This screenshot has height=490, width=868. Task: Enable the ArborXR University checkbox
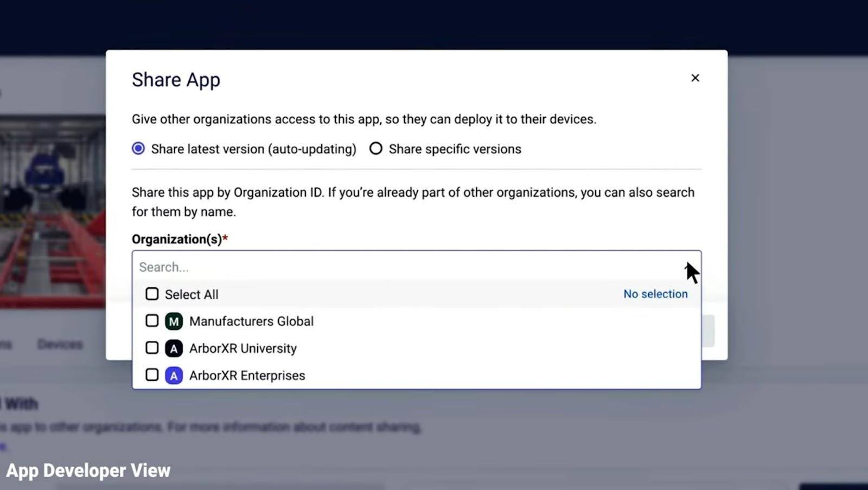click(x=152, y=348)
